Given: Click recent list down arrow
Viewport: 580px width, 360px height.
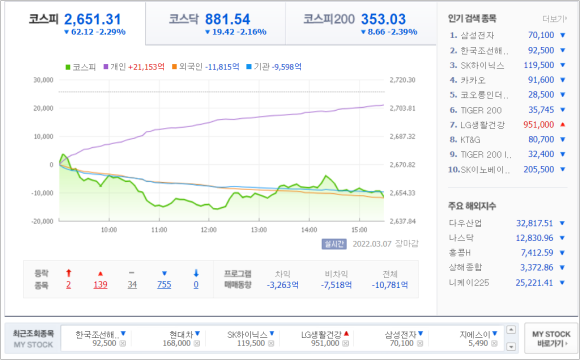Looking at the screenshot, I should pos(511,347).
